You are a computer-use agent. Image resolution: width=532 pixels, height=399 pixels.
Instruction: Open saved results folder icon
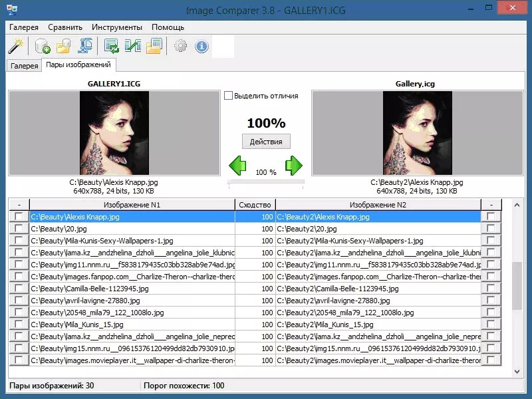tap(154, 46)
